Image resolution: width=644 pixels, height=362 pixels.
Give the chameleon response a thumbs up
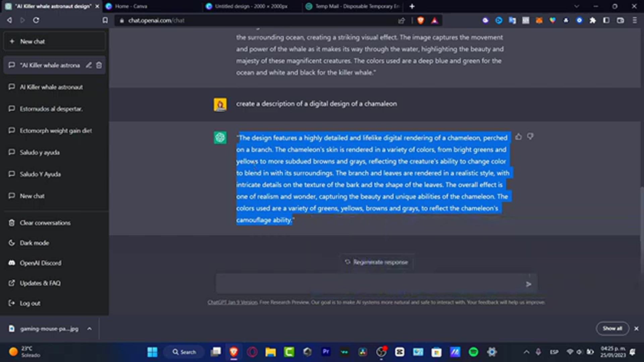click(x=519, y=137)
